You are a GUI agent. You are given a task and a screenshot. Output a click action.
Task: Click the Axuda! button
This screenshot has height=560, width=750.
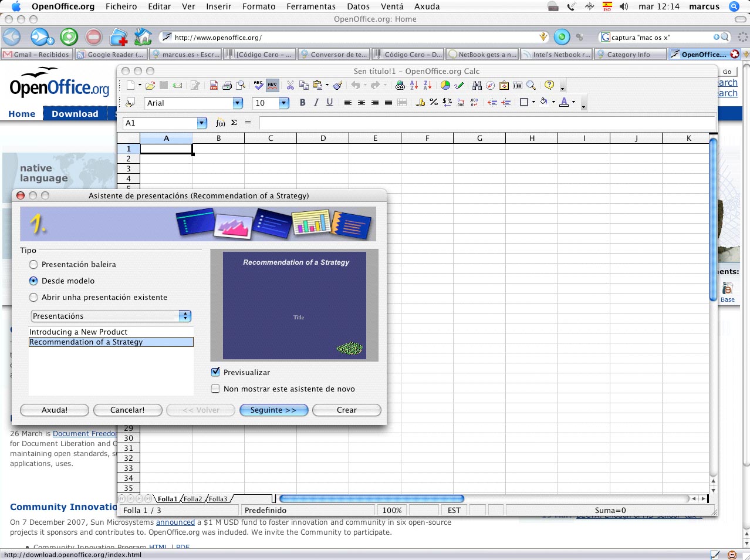pos(55,410)
